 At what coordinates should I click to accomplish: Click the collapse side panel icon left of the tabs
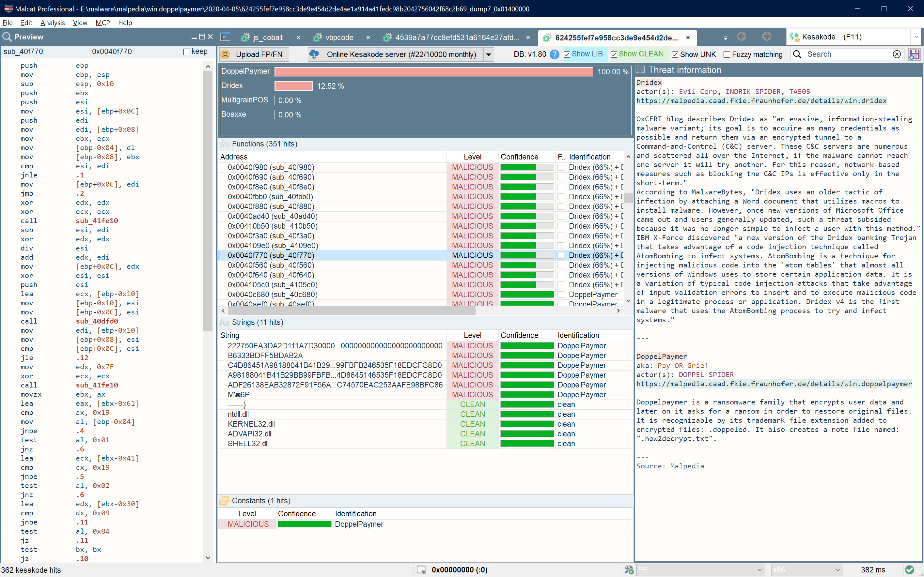225,37
